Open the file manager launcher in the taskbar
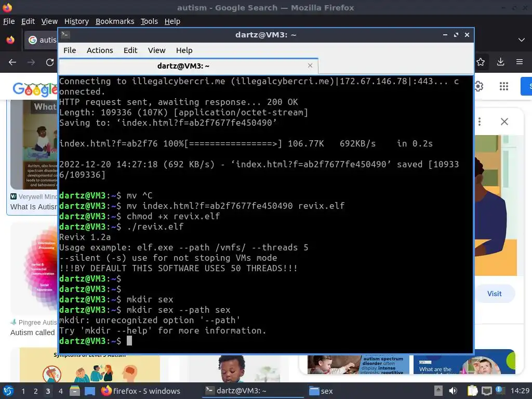The image size is (532, 399). (x=75, y=391)
